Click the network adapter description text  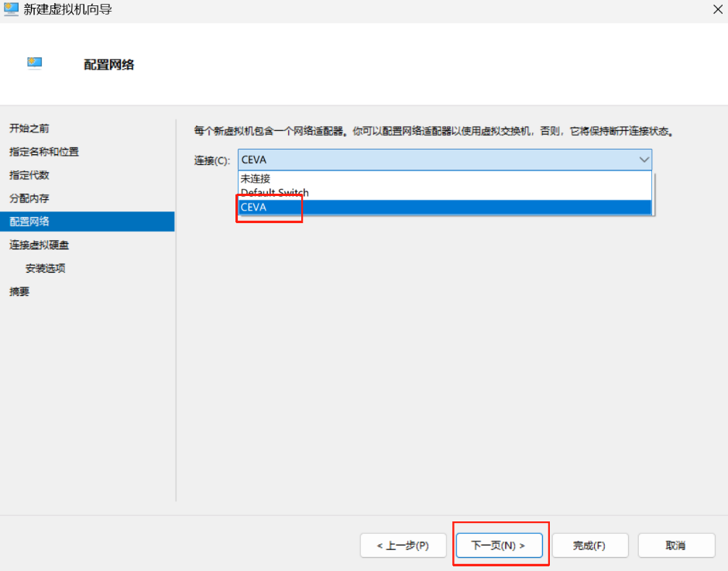pyautogui.click(x=434, y=132)
